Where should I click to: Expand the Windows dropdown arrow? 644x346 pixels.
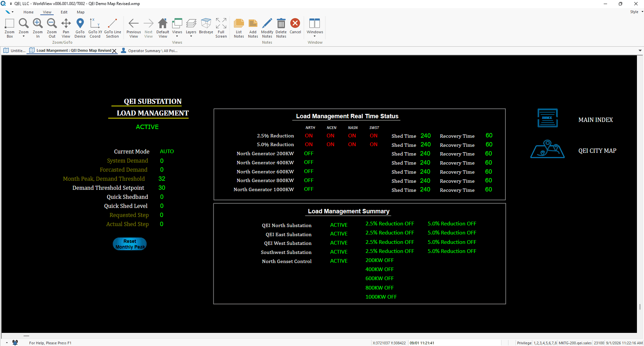pos(314,36)
